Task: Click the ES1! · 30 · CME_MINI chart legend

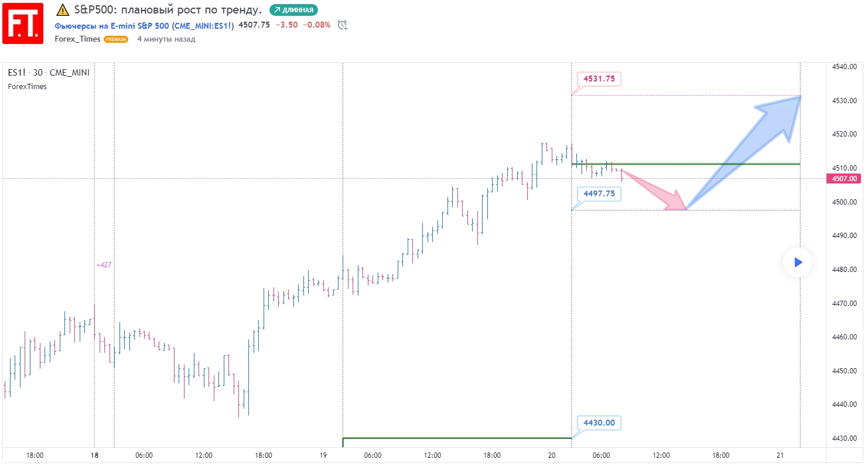Action: [49, 73]
